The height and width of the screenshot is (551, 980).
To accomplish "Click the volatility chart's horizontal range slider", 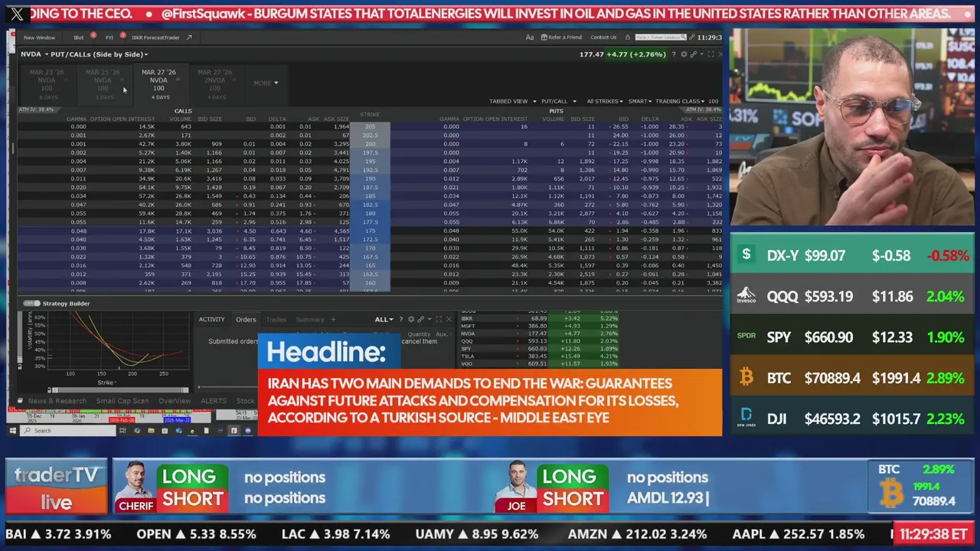I will click(x=119, y=390).
